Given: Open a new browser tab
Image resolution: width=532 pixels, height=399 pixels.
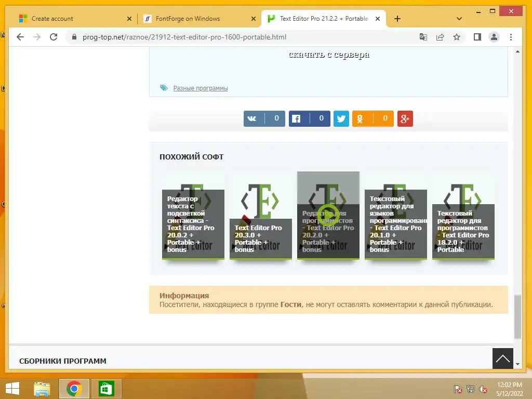Looking at the screenshot, I should coord(397,19).
